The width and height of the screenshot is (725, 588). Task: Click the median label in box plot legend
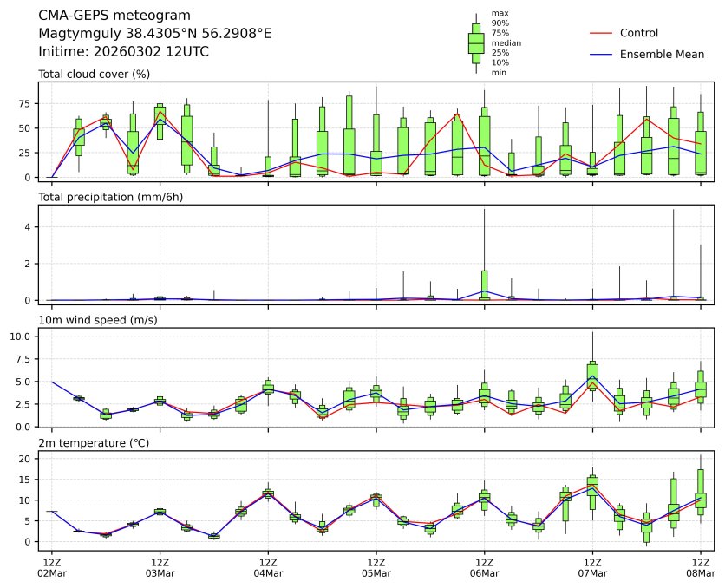(506, 42)
